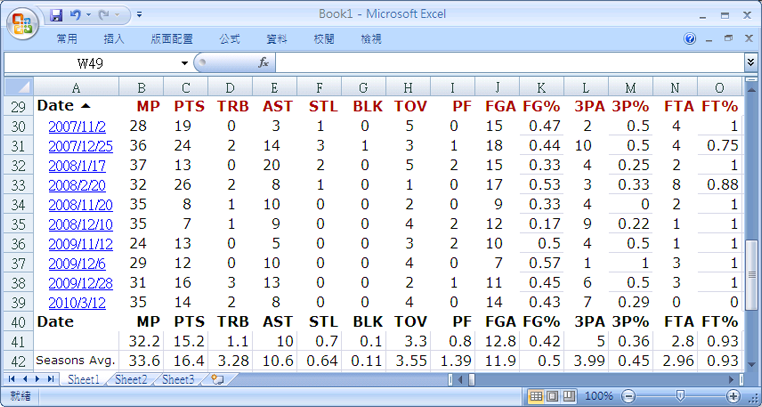Insert a new worksheet tab icon
This screenshot has width=762, height=407.
tap(218, 380)
